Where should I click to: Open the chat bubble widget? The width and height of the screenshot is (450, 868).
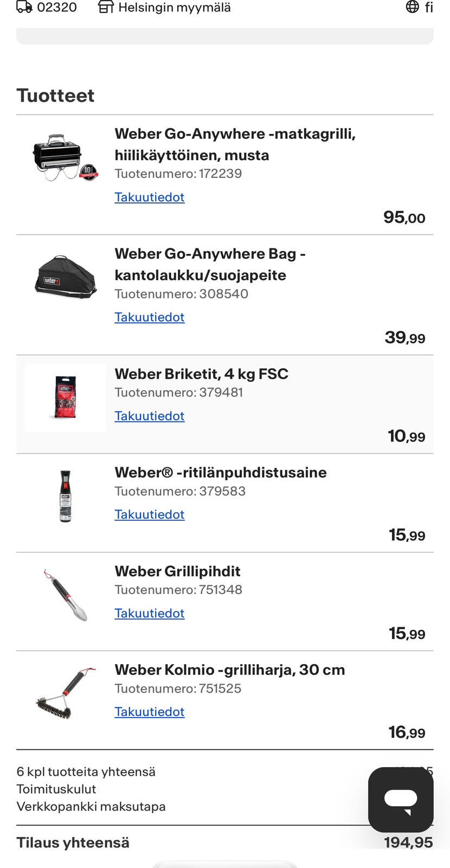click(401, 800)
